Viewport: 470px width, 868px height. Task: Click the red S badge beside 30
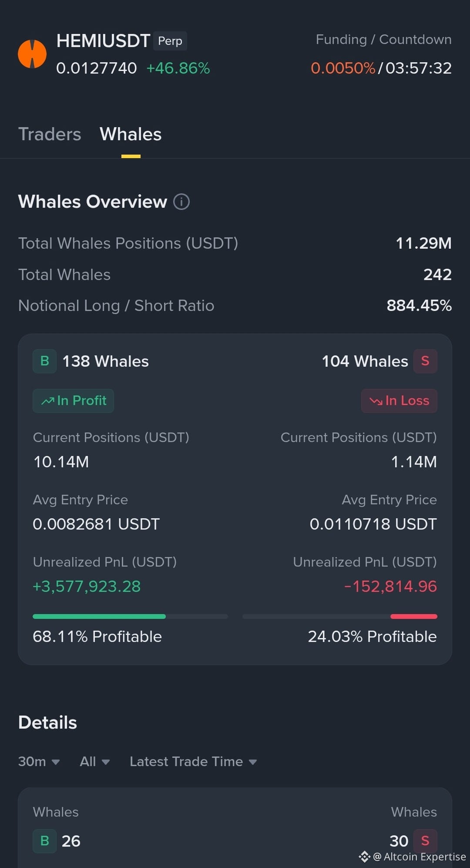point(425,841)
